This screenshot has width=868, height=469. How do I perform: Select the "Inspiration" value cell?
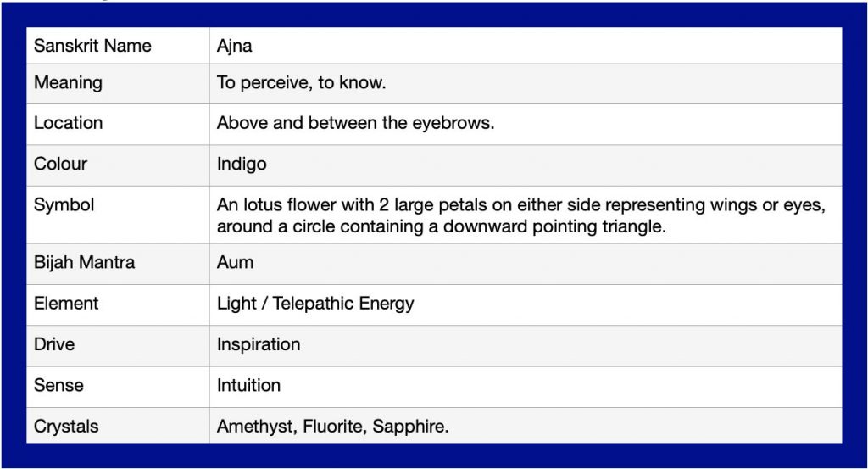[259, 344]
